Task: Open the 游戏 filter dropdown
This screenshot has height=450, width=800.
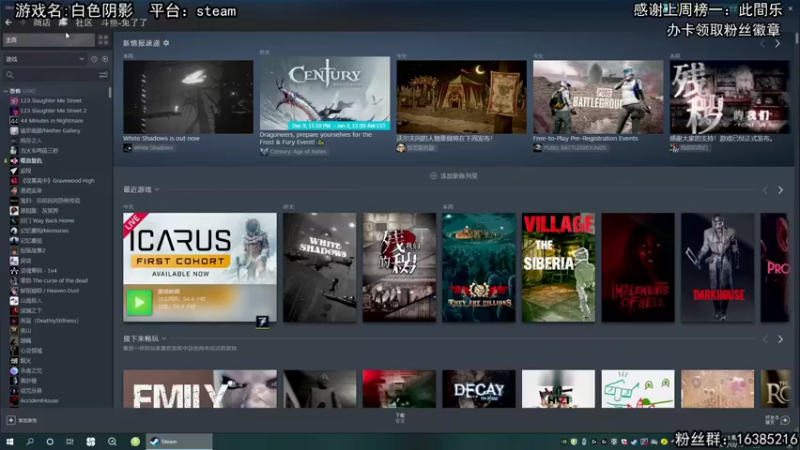Action: coord(45,59)
